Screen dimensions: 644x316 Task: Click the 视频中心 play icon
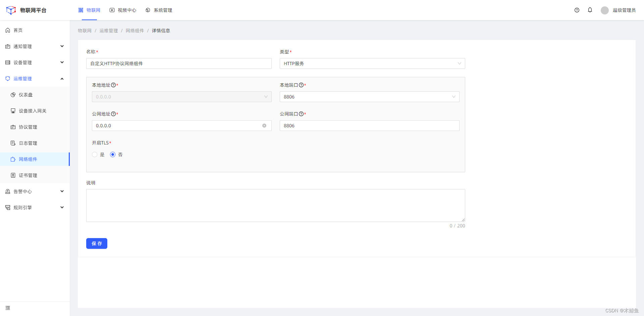click(112, 10)
